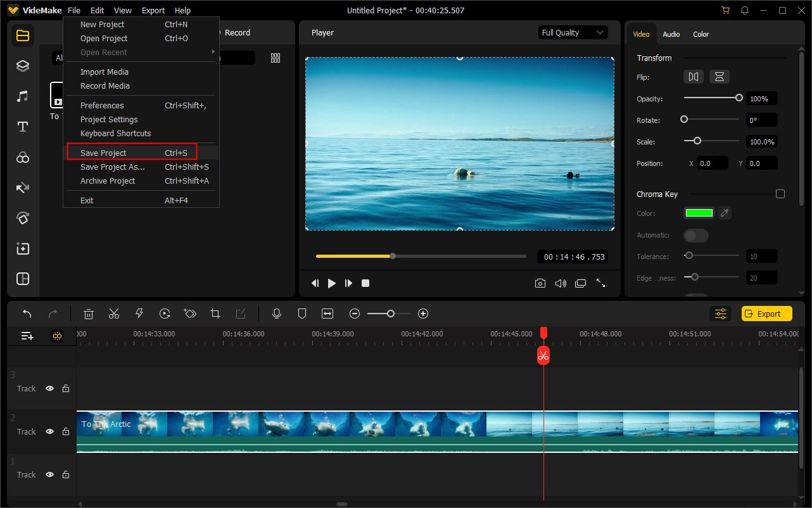
Task: Click the Crop tool icon
Action: click(215, 314)
